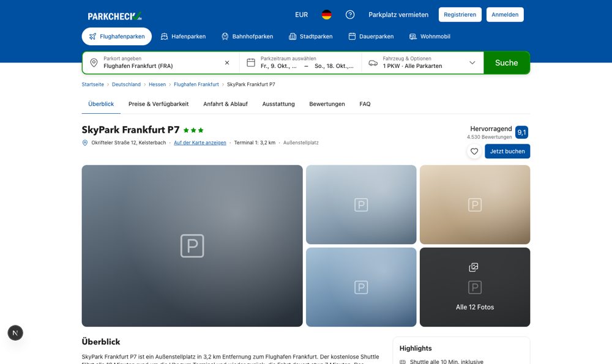Image resolution: width=612 pixels, height=364 pixels.
Task: Click the map pin icon in search bar
Action: (x=94, y=62)
